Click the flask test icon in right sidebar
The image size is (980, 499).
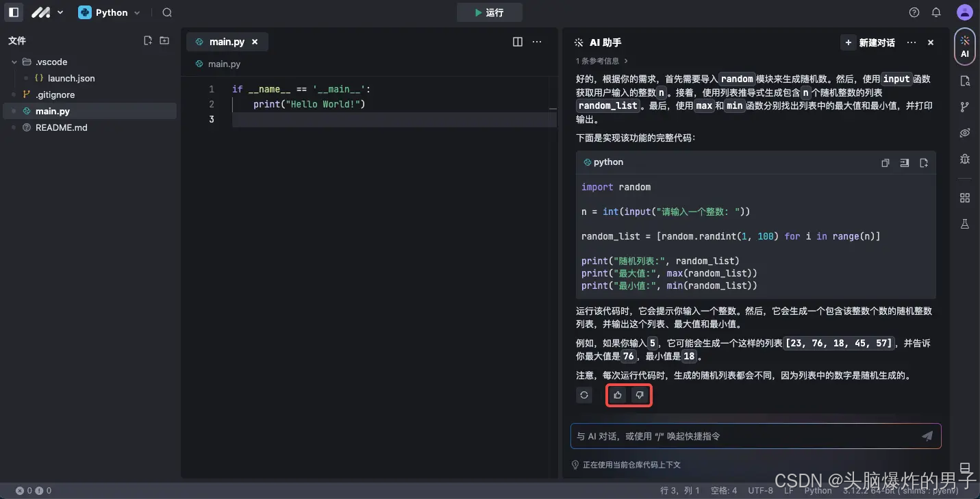click(965, 224)
